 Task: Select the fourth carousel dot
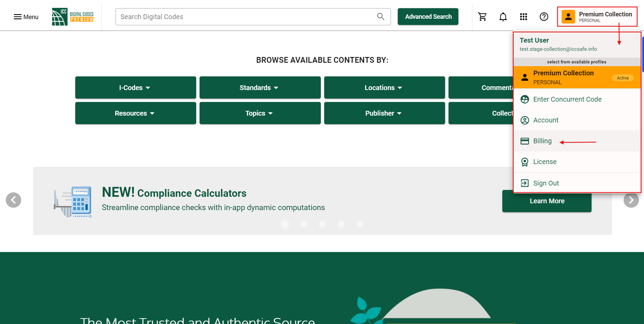(341, 224)
